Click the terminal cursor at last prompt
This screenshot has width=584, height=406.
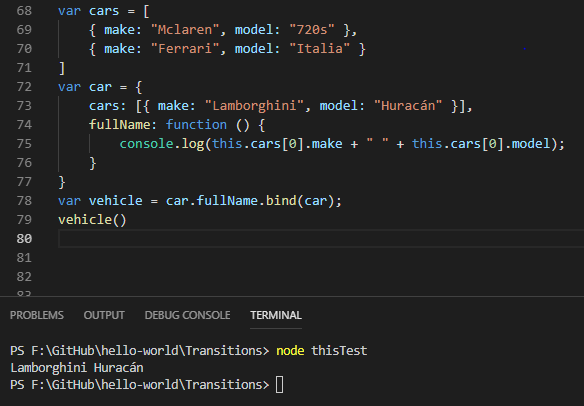click(x=280, y=385)
